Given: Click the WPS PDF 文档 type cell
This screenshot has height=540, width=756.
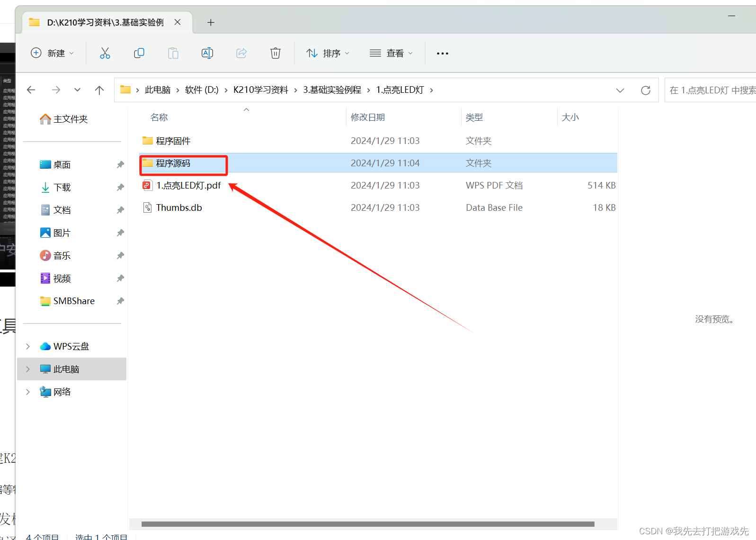Looking at the screenshot, I should pyautogui.click(x=494, y=185).
